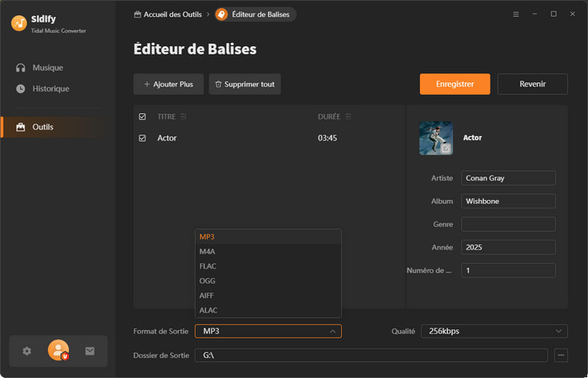588x378 pixels.
Task: Open Musique in the sidebar
Action: point(47,67)
